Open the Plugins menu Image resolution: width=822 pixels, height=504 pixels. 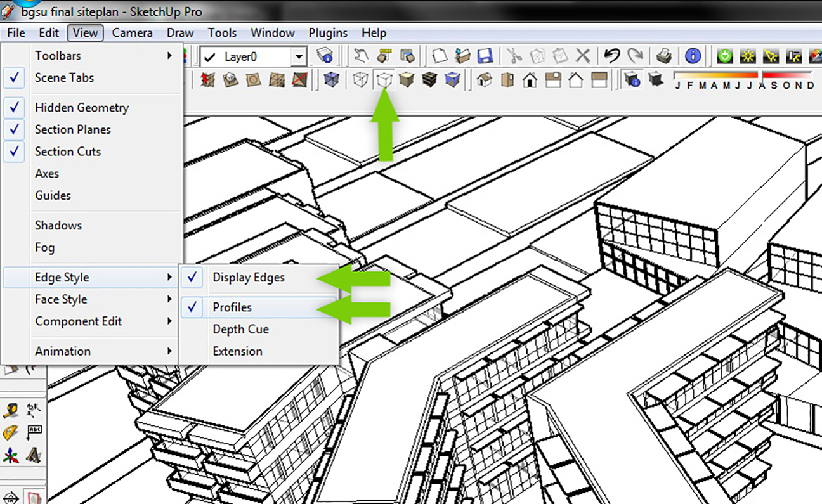pos(328,33)
